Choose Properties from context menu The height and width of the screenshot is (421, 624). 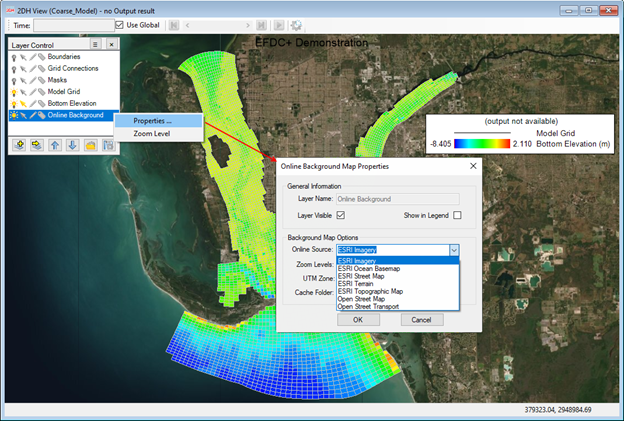(158, 121)
